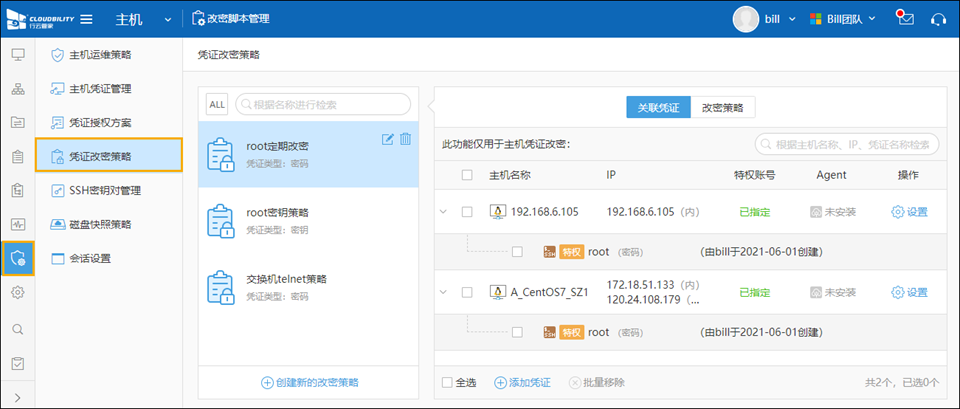Click the trash icon on root定期改密
Viewport: 960px width, 409px height.
coord(405,139)
